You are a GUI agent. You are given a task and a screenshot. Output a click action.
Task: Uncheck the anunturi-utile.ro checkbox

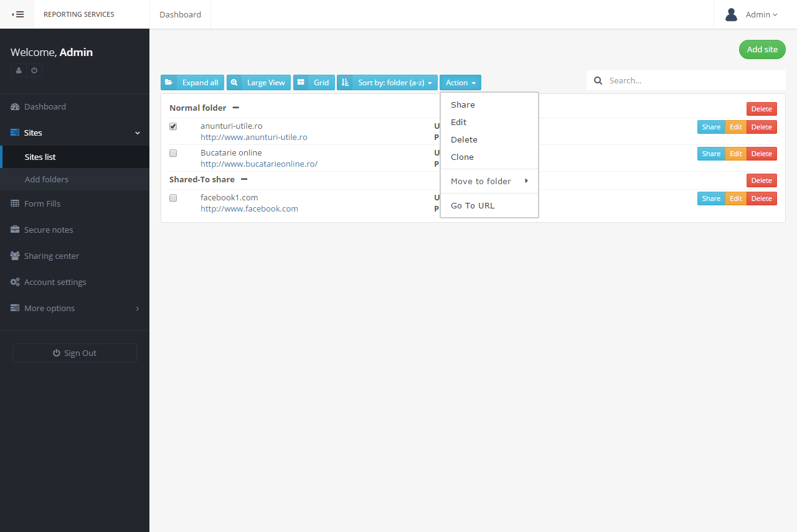click(173, 126)
